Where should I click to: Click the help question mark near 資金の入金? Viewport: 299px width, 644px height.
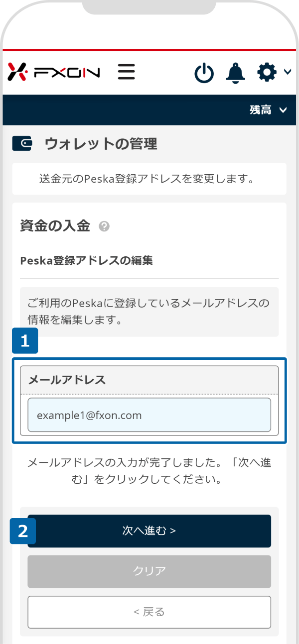(x=104, y=226)
